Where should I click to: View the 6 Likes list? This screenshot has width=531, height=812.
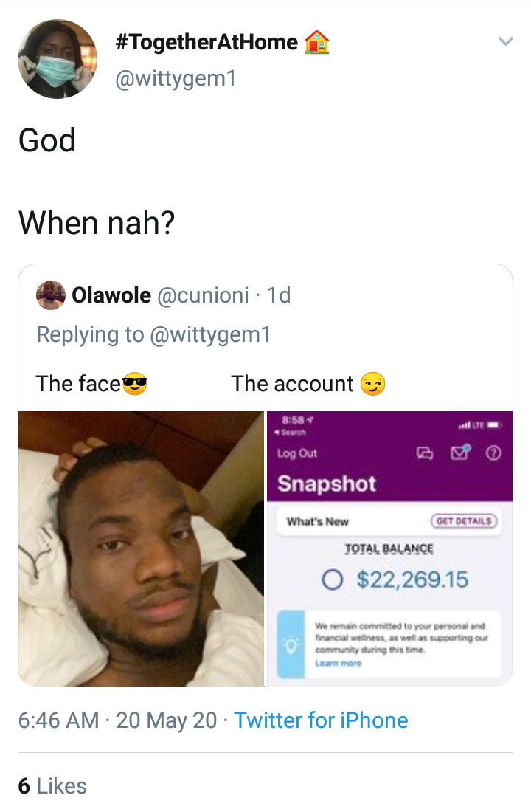52,785
